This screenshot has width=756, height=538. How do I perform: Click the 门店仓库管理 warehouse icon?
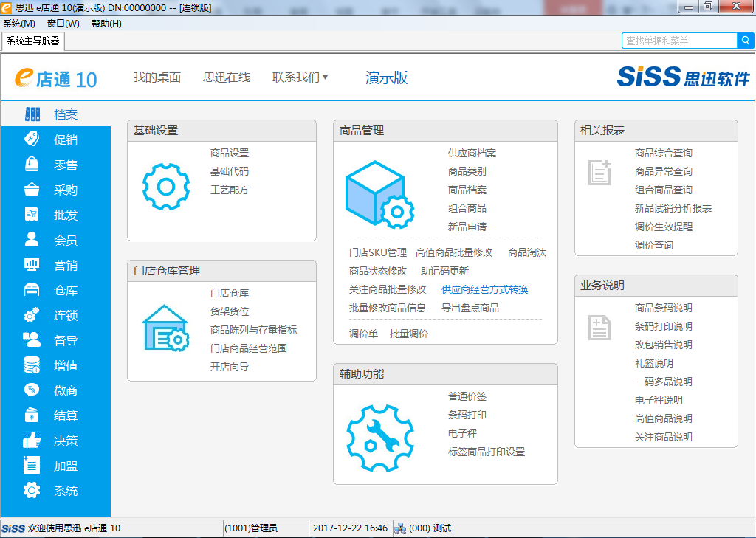coord(166,328)
